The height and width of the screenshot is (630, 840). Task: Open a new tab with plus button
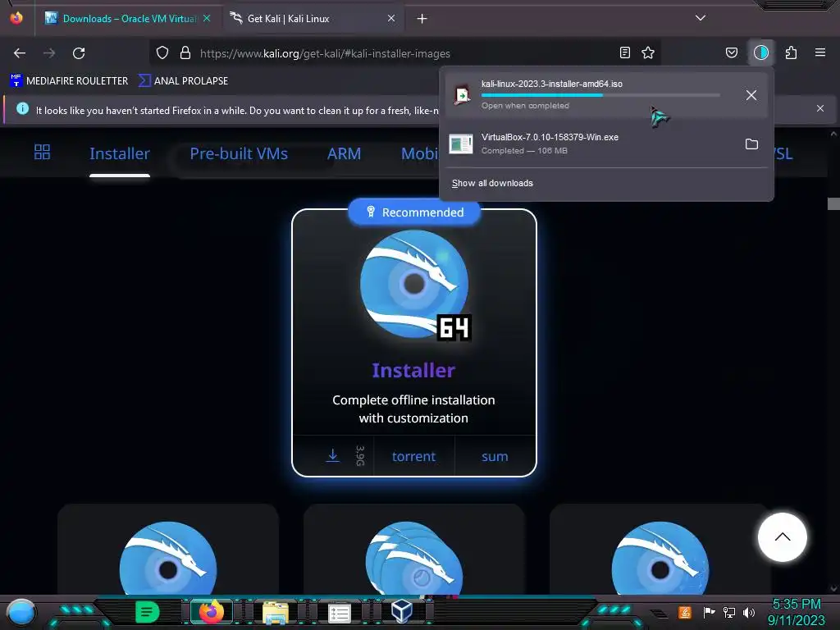point(422,19)
